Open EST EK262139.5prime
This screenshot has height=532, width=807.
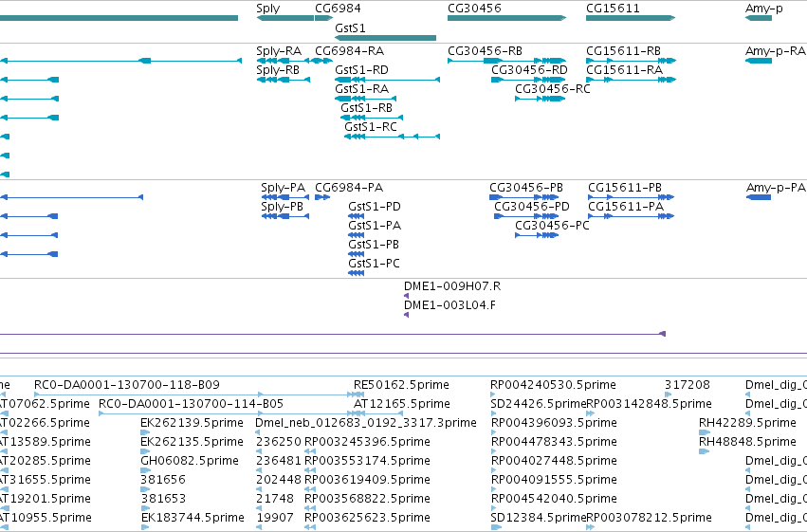(x=192, y=423)
